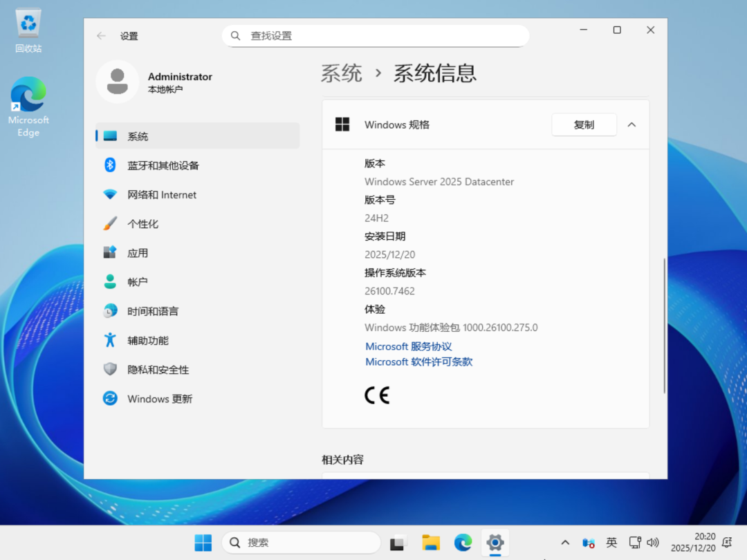Open the 辅助功能 section

(111, 339)
